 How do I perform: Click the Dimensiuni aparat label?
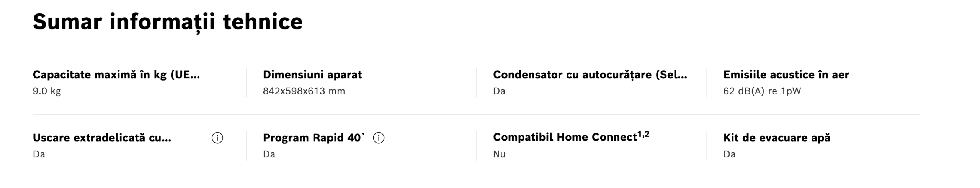point(312,75)
